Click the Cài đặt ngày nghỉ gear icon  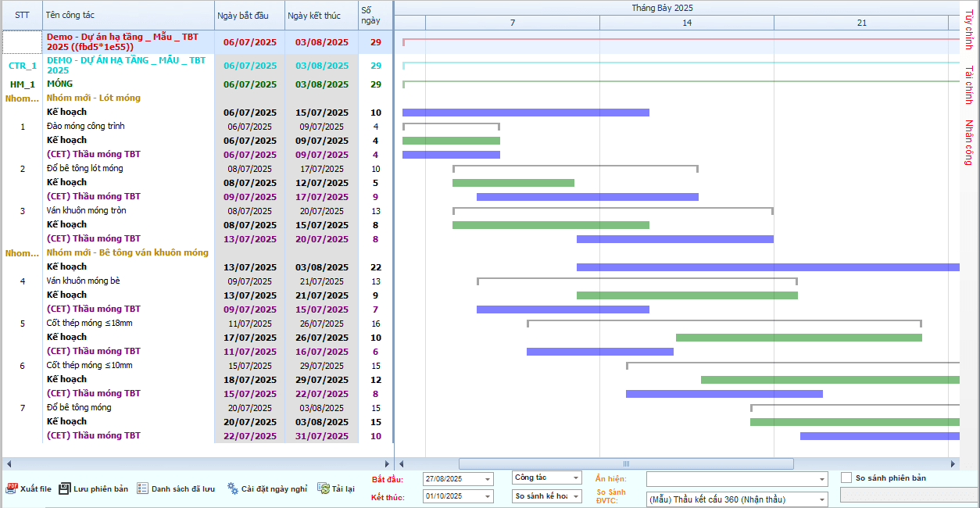[x=233, y=488]
